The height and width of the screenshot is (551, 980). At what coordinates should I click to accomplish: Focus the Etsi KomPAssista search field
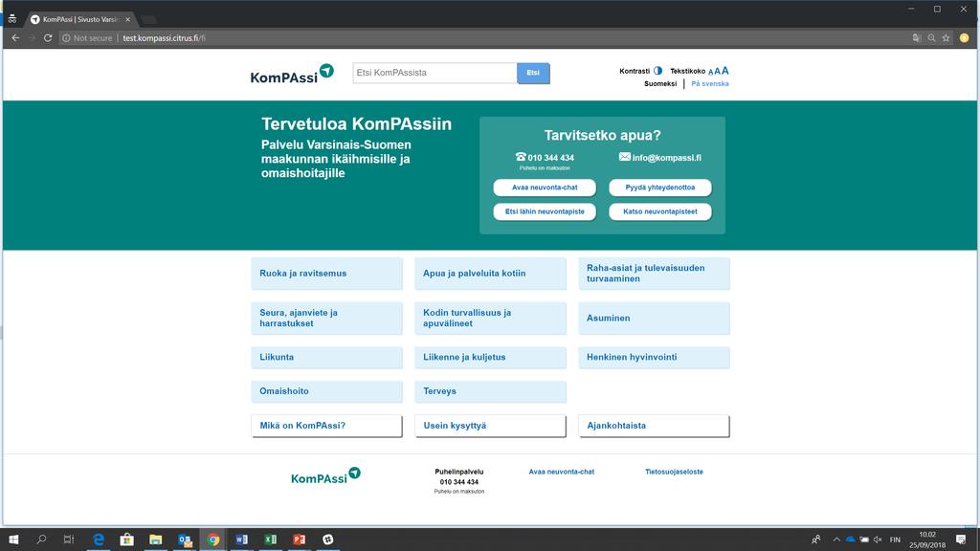click(434, 73)
